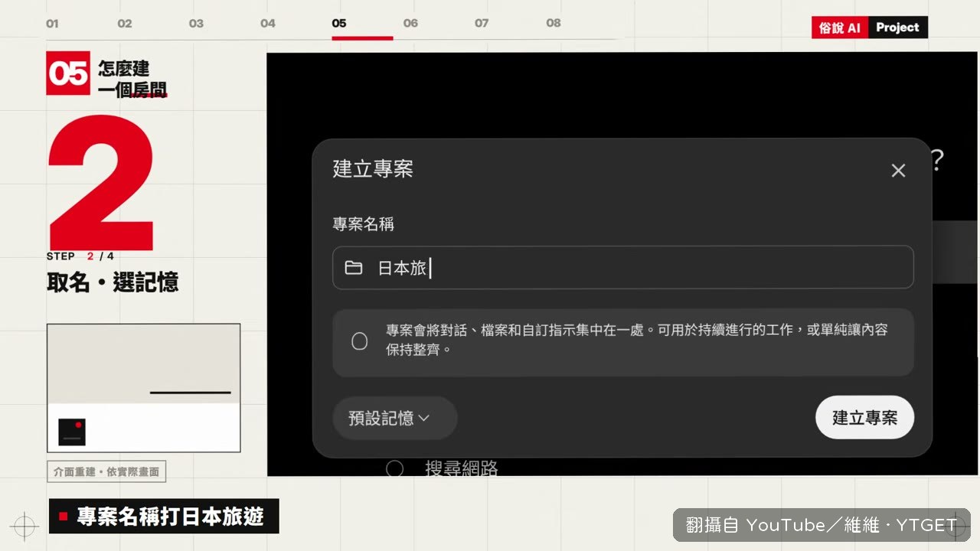Jump to chapter 06 in the top step bar

[x=410, y=24]
